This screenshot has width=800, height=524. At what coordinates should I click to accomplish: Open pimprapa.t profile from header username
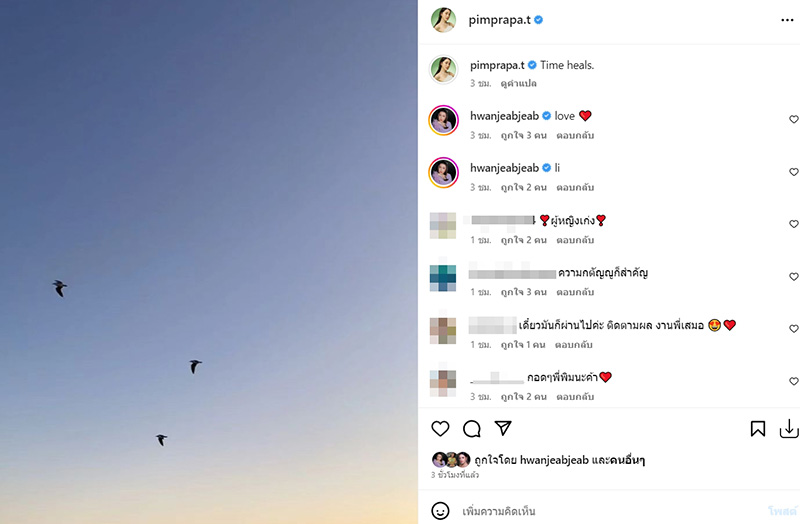click(x=499, y=20)
